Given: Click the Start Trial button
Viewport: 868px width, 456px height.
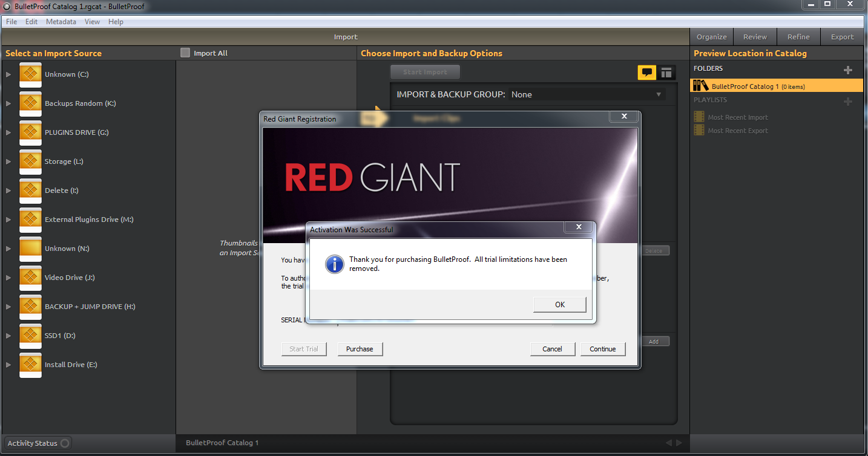Looking at the screenshot, I should (304, 349).
